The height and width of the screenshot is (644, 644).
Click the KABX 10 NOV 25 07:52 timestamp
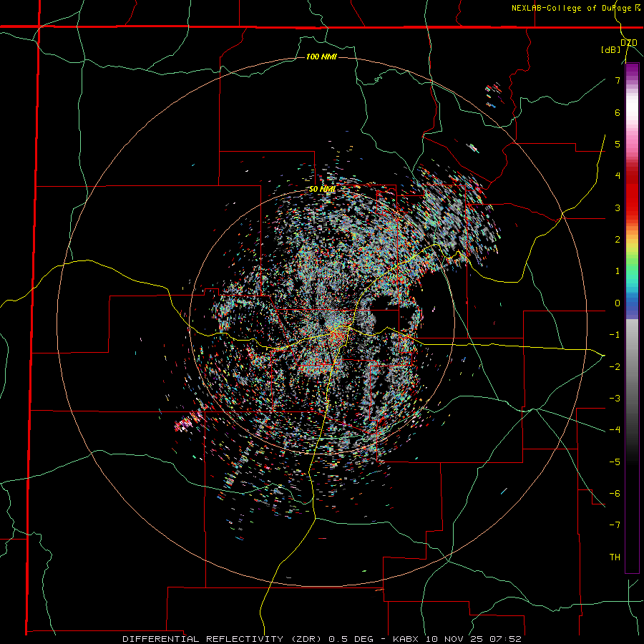[457, 639]
